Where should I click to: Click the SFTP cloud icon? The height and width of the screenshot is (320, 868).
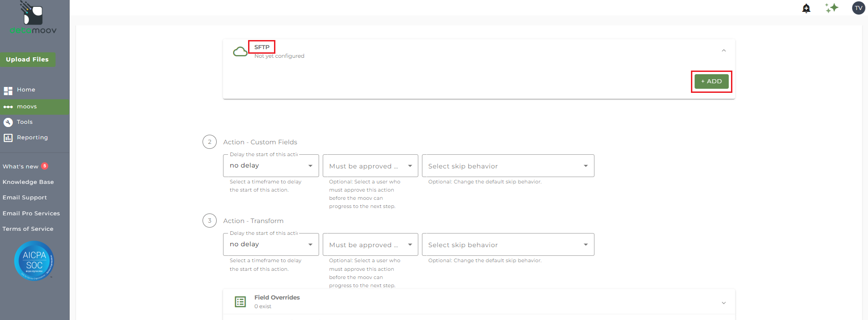(240, 51)
